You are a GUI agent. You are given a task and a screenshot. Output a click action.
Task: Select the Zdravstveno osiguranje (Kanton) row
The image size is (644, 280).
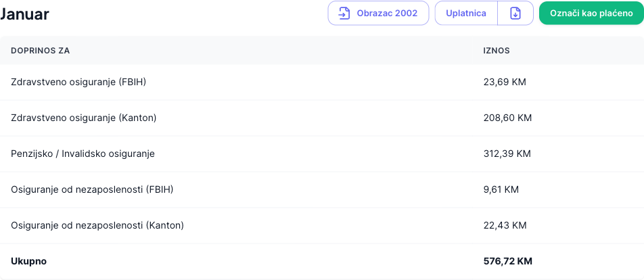[84, 118]
